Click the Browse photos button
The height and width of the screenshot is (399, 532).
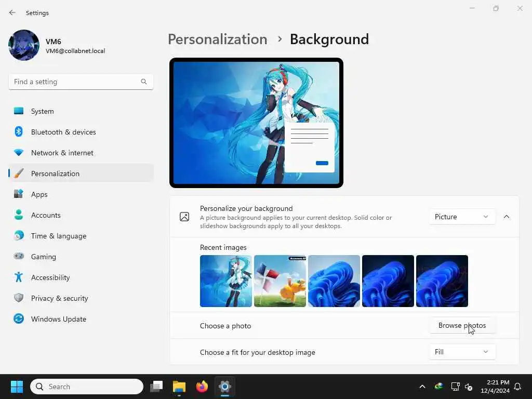(462, 325)
